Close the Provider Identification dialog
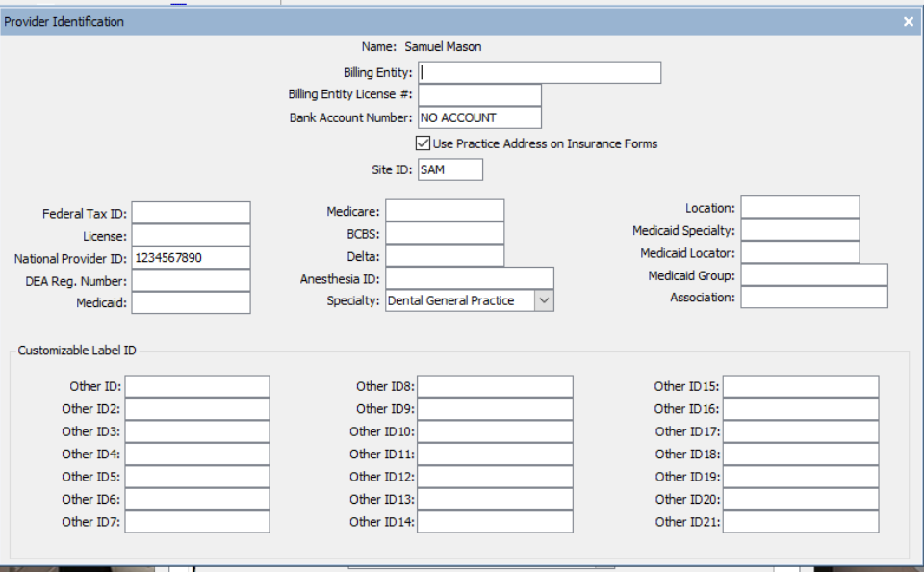The height and width of the screenshot is (572, 924). (908, 22)
